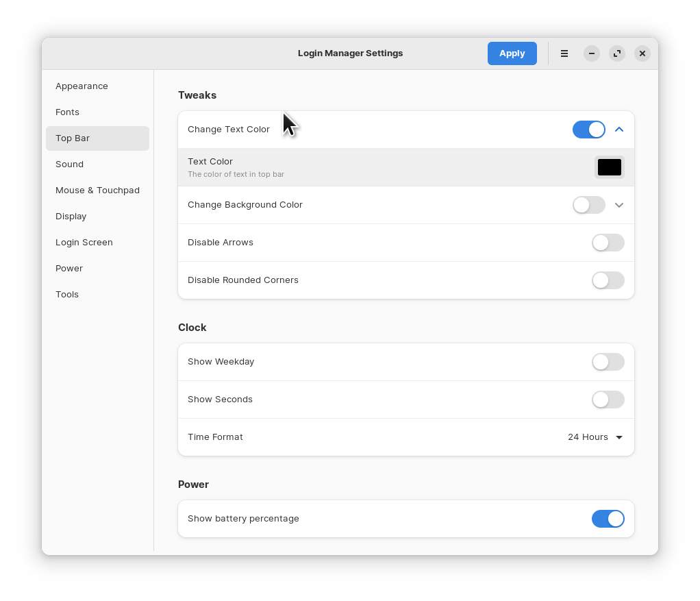The width and height of the screenshot is (700, 601).
Task: Open the Sound section
Action: pyautogui.click(x=97, y=164)
